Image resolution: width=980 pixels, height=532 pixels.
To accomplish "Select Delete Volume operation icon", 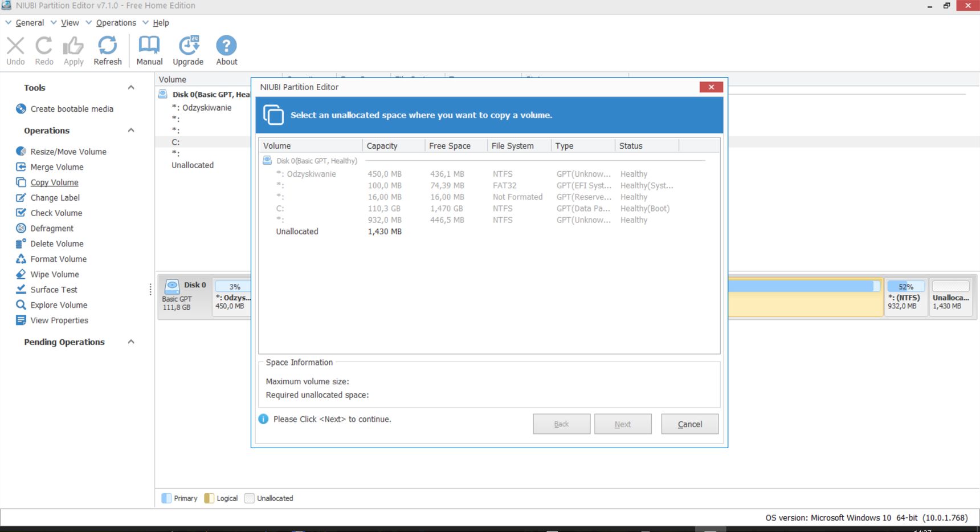I will [x=21, y=243].
